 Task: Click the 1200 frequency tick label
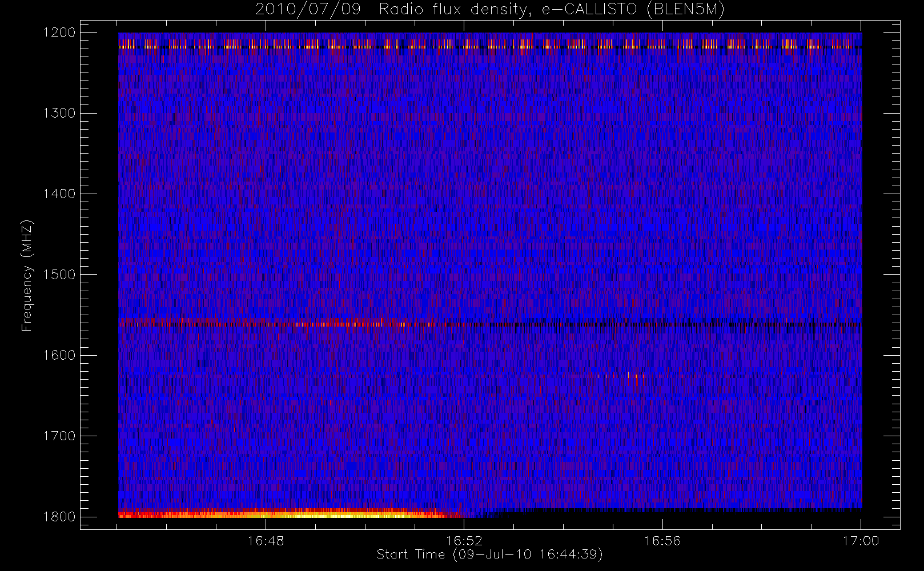pos(59,33)
